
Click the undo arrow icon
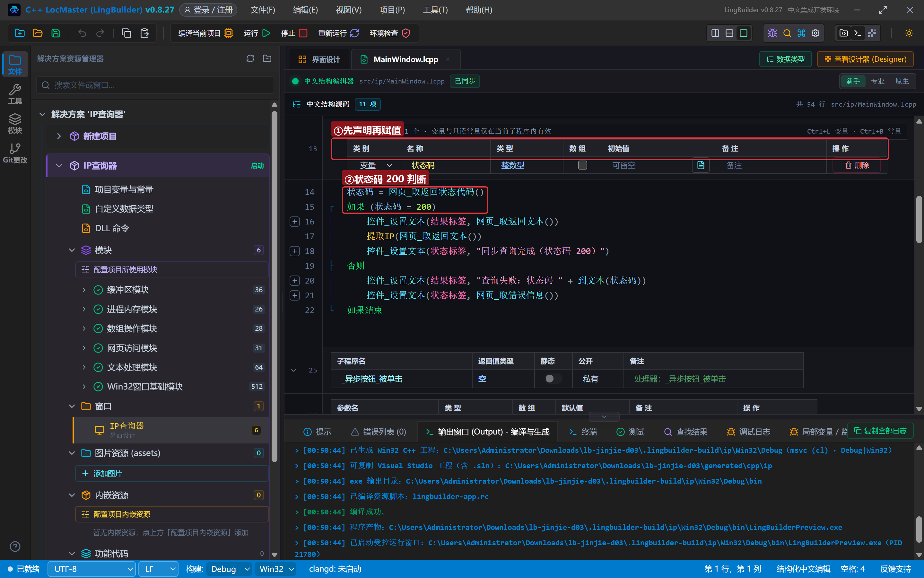click(x=82, y=33)
